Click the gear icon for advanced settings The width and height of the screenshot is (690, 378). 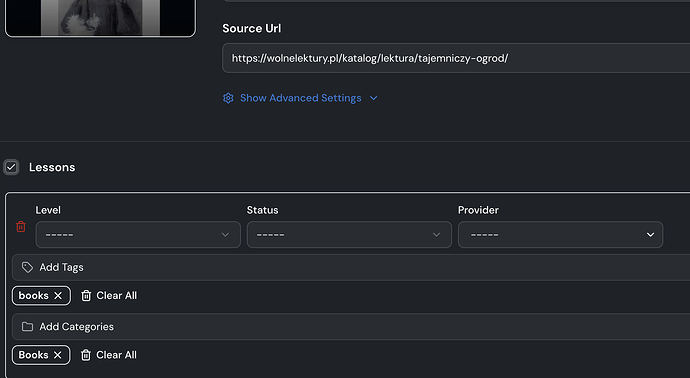point(228,98)
